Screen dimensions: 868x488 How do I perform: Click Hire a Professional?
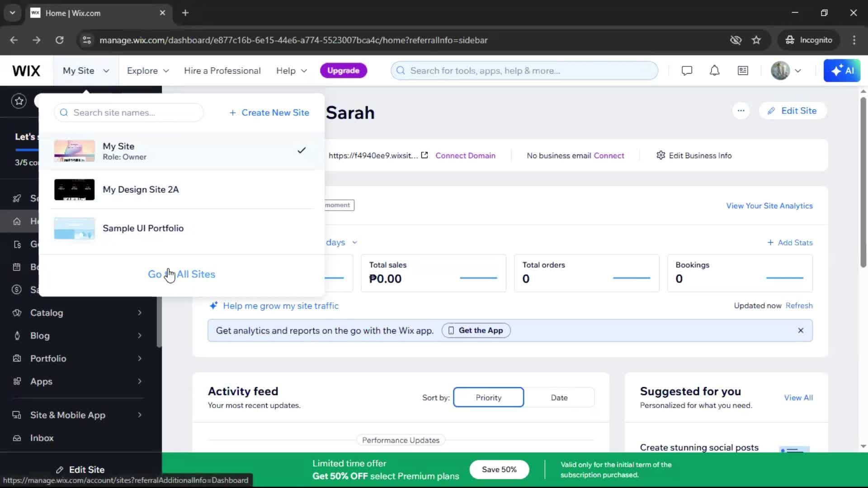pos(222,71)
